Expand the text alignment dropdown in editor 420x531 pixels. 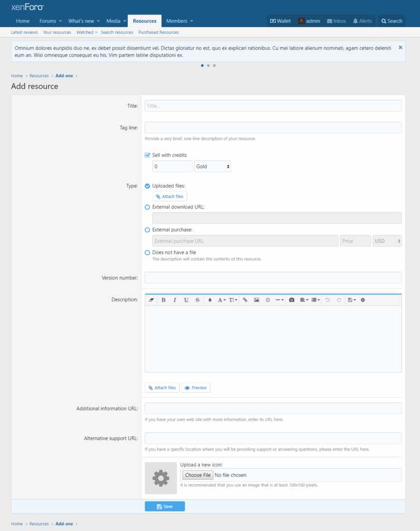pos(304,300)
